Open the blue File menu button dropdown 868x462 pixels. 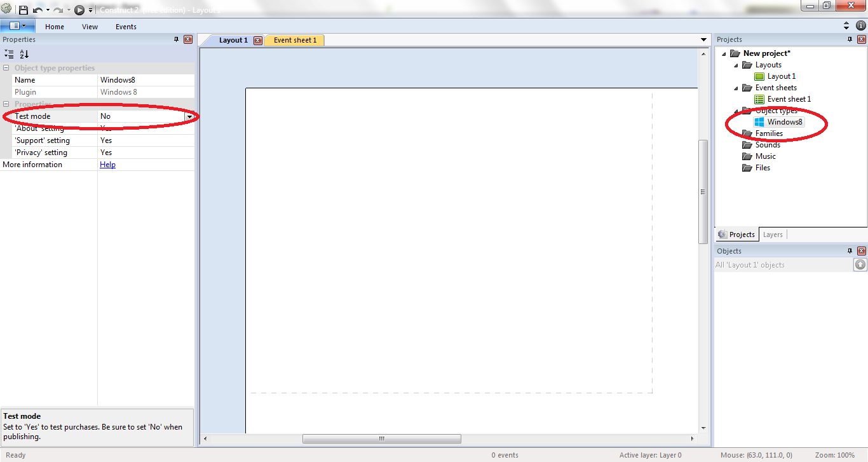[x=18, y=26]
